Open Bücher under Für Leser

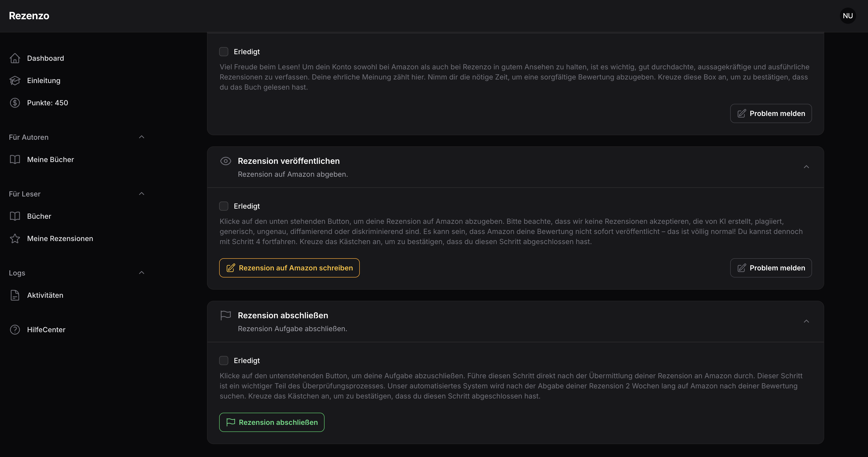(39, 216)
